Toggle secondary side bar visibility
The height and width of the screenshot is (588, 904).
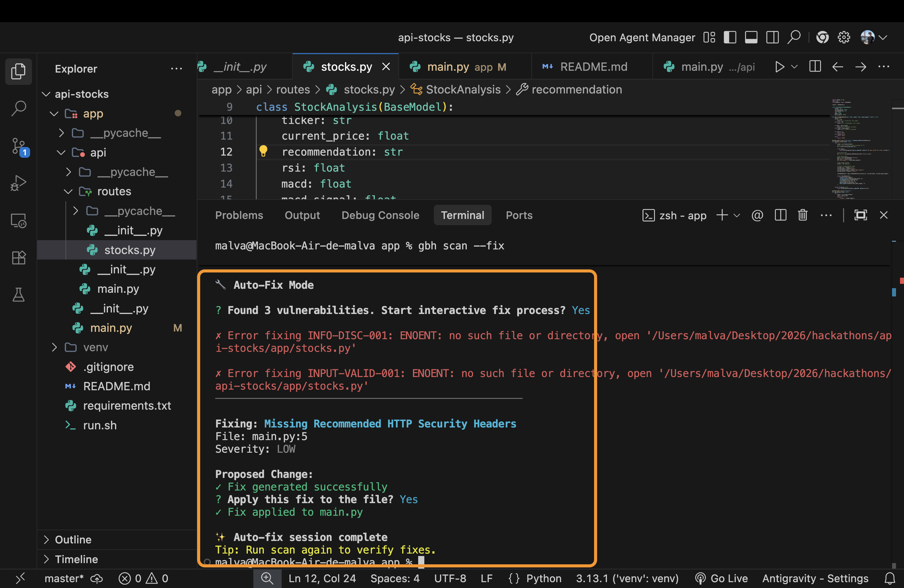[x=772, y=37]
